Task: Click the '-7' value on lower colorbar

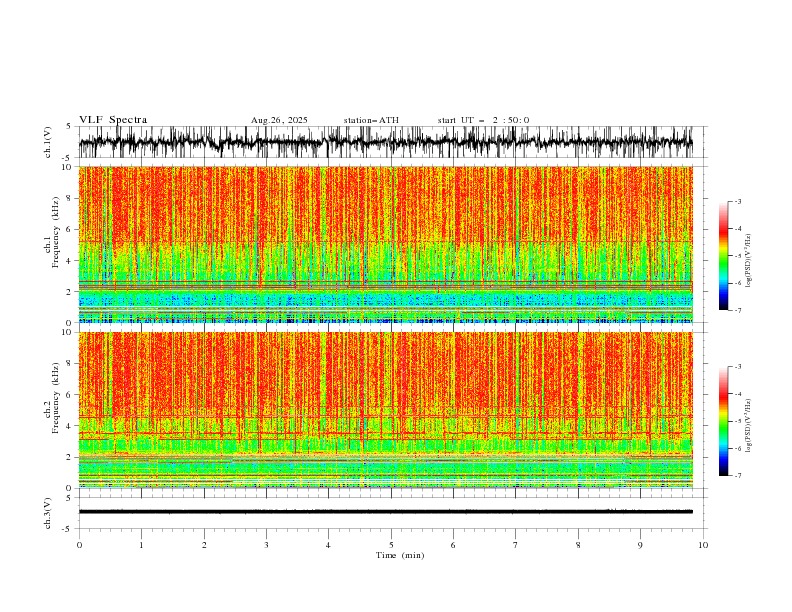Action: click(x=737, y=476)
